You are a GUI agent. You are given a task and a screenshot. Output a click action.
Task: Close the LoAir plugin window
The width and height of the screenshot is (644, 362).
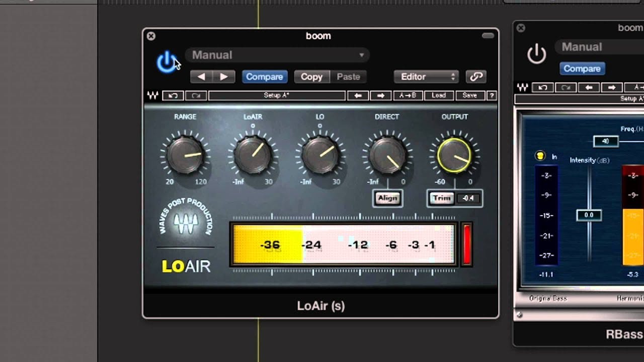(151, 36)
